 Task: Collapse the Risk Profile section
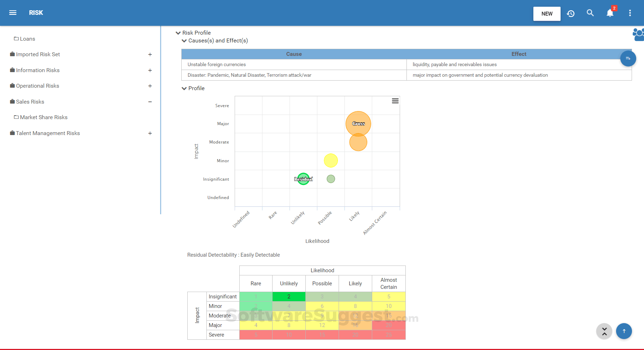coord(178,33)
